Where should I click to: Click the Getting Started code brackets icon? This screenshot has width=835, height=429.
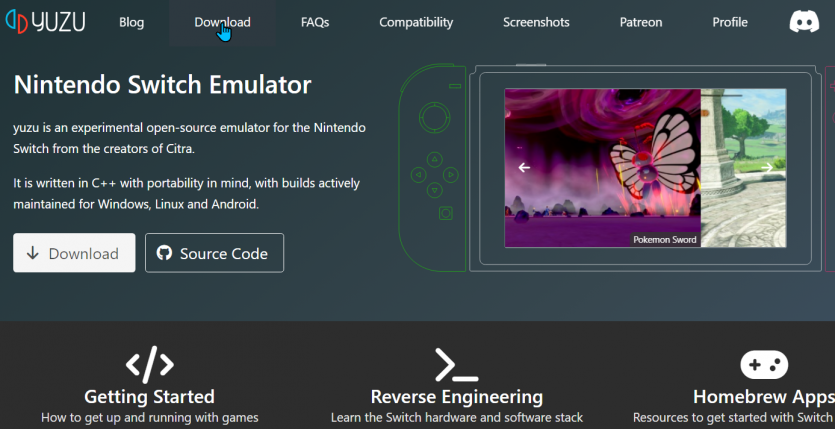150,365
